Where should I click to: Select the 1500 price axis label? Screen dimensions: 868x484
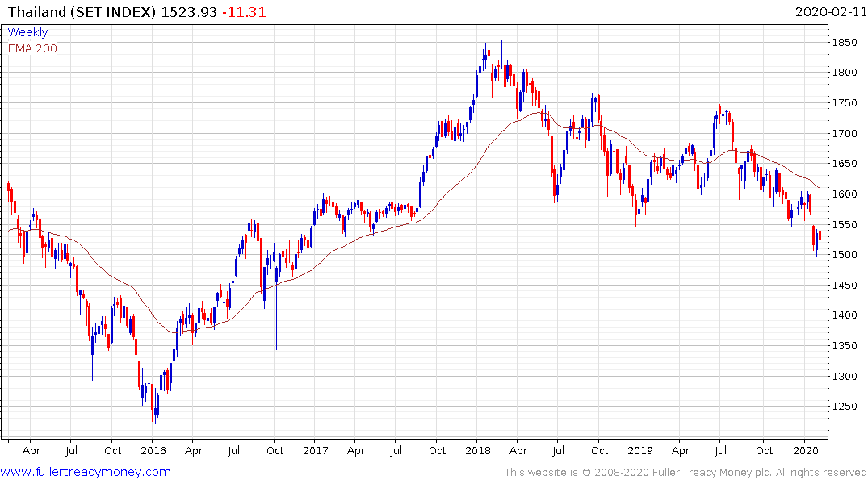(845, 255)
